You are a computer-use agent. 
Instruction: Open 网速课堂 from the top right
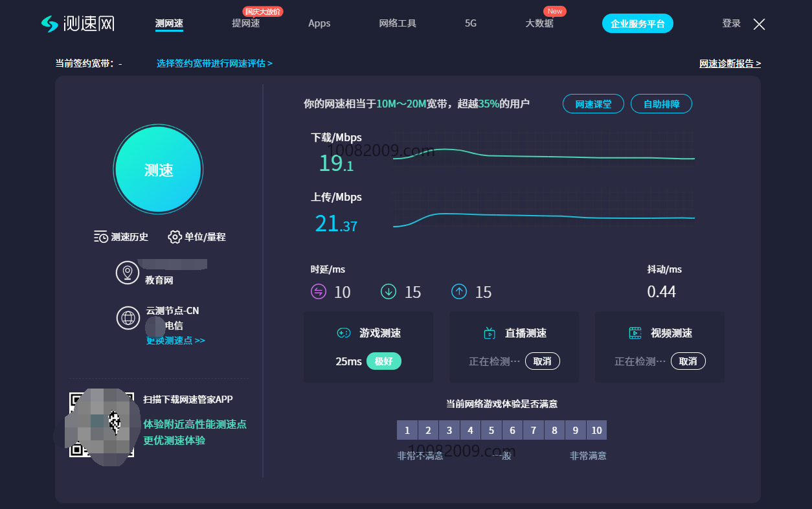click(592, 104)
